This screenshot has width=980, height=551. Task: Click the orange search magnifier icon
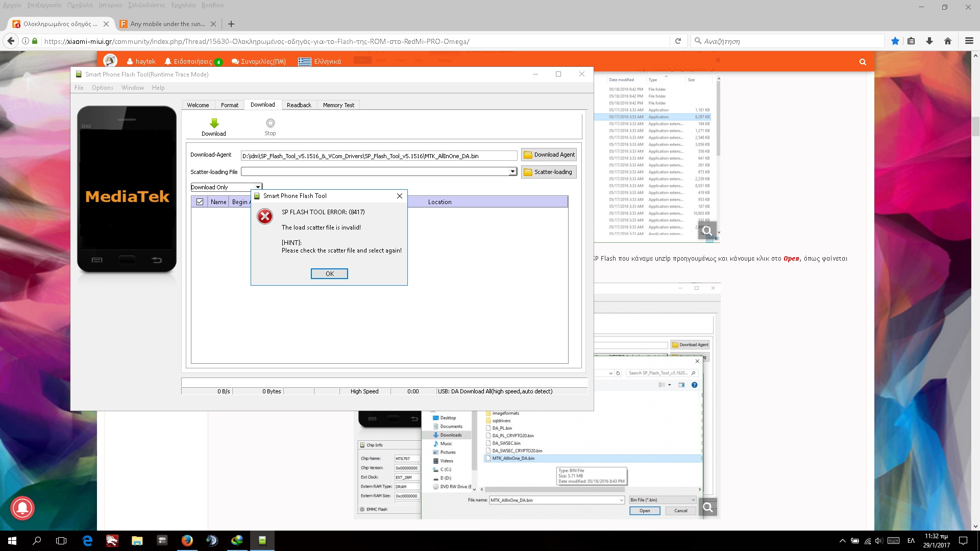click(863, 62)
